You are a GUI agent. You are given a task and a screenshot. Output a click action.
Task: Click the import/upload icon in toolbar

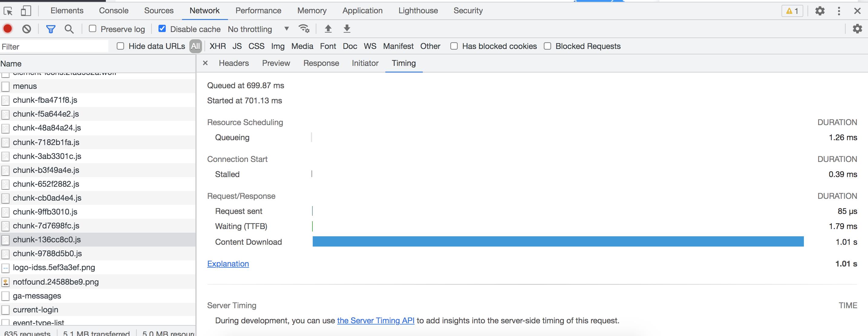[x=328, y=29]
